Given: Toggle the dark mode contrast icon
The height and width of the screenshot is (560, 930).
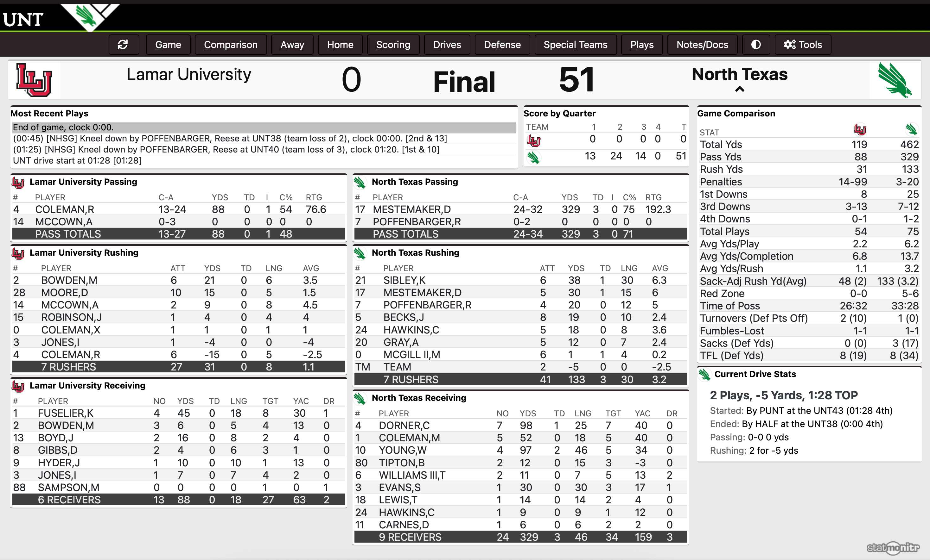Looking at the screenshot, I should pyautogui.click(x=756, y=45).
